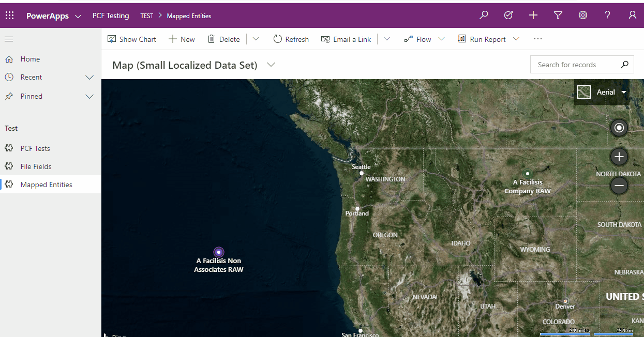Zoom in on the map

pos(619,157)
